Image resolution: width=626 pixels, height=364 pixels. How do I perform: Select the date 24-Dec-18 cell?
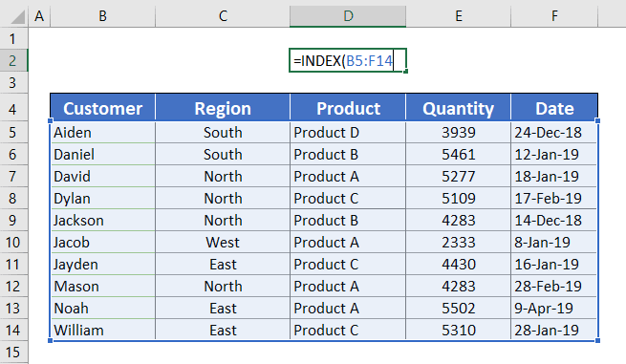click(x=554, y=133)
